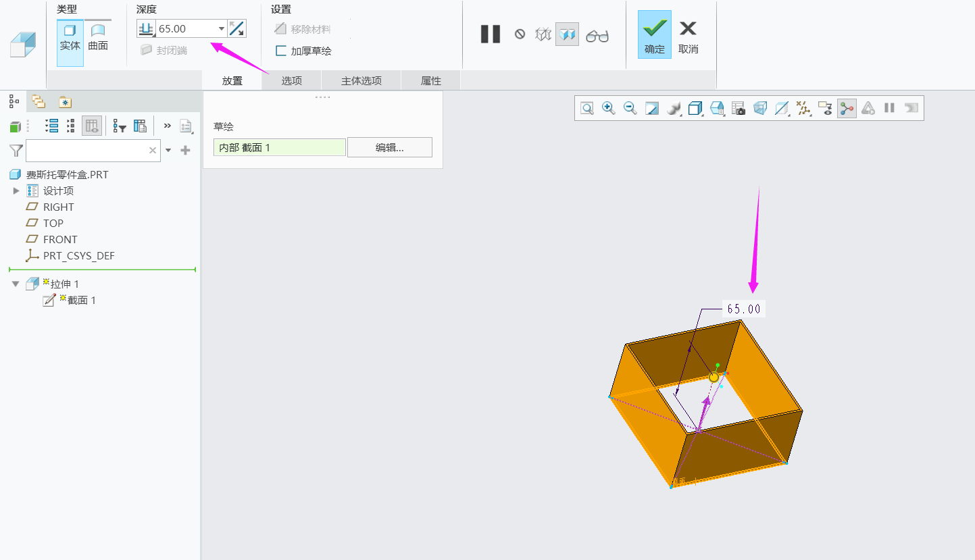
Task: Select 截面 1 sketch in tree
Action: [81, 301]
